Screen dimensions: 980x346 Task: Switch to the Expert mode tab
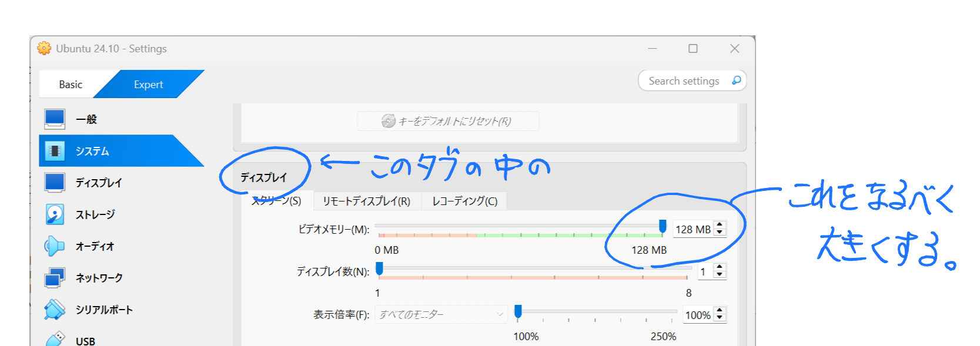(x=148, y=85)
